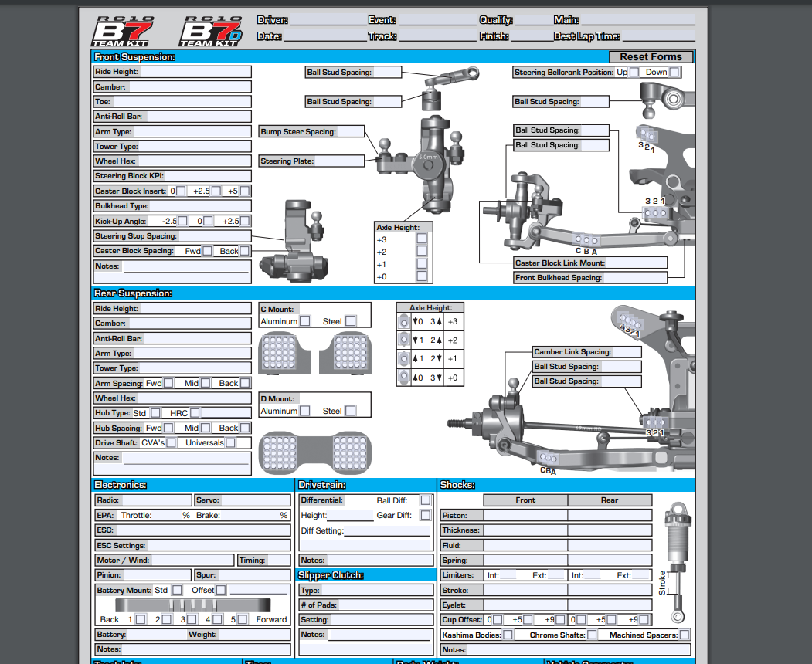Click the Shocks rear Spring field
The height and width of the screenshot is (664, 812).
[610, 560]
